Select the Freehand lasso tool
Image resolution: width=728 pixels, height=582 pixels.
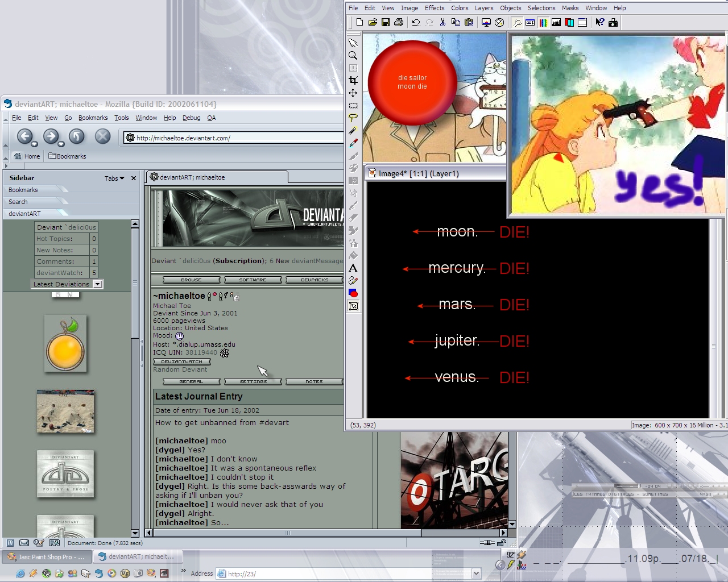[x=353, y=118]
